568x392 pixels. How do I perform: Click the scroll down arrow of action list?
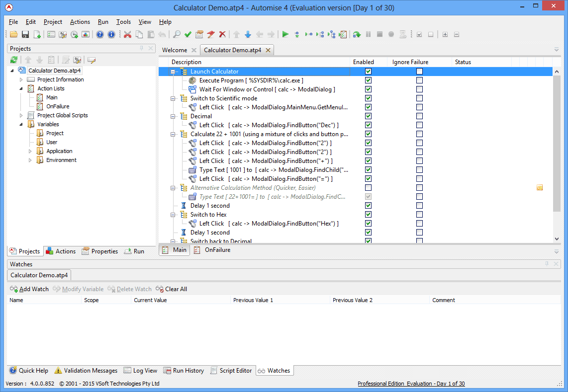tap(557, 239)
